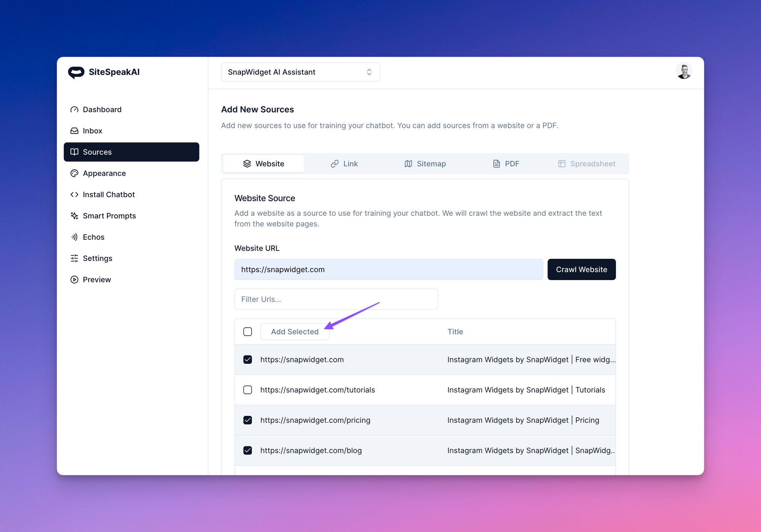Click the Install Chatbot code icon
This screenshot has height=532, width=761.
click(x=74, y=195)
